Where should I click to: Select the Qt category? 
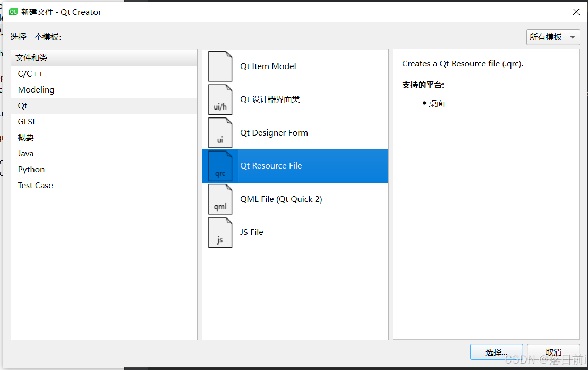[x=104, y=106]
